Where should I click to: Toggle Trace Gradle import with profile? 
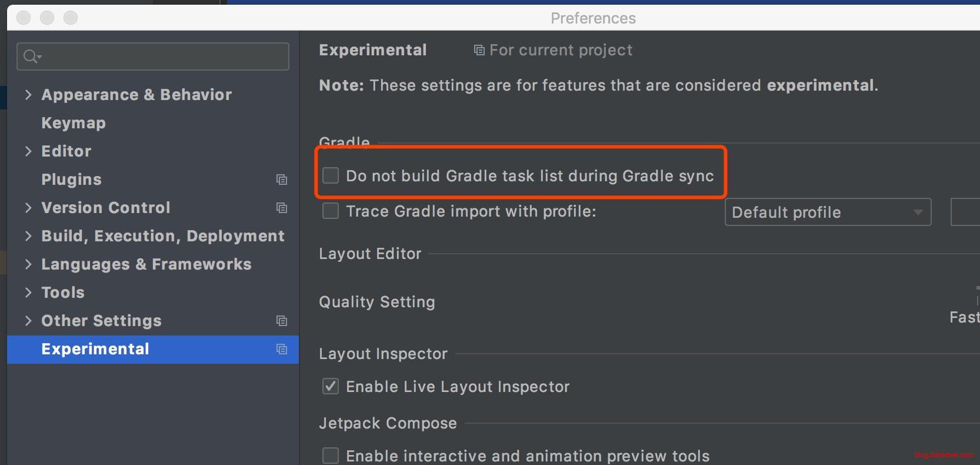pos(331,211)
